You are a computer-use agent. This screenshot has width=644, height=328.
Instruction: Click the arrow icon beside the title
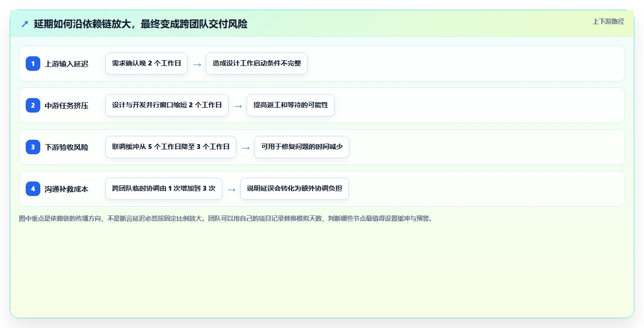pyautogui.click(x=25, y=24)
